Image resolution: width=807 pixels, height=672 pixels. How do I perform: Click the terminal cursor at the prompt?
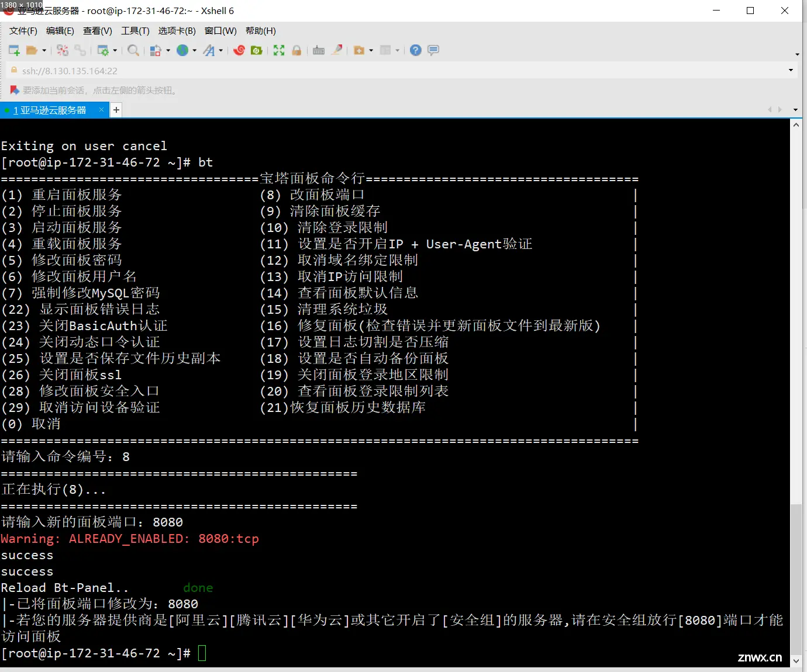pyautogui.click(x=202, y=653)
